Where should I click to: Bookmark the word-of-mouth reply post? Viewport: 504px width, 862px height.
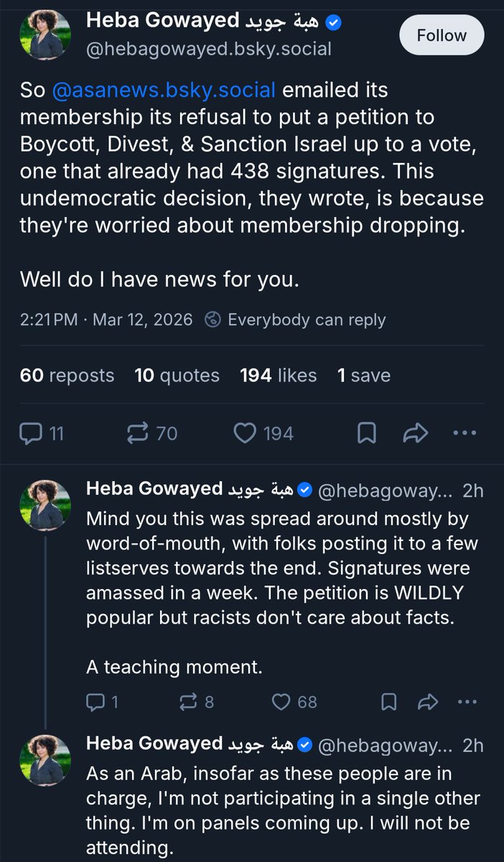click(388, 701)
